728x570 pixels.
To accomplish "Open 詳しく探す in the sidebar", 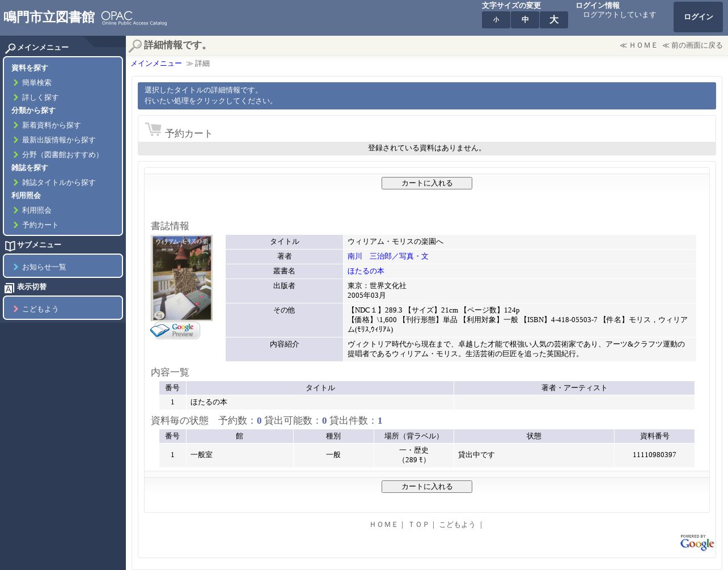I will pyautogui.click(x=40, y=98).
